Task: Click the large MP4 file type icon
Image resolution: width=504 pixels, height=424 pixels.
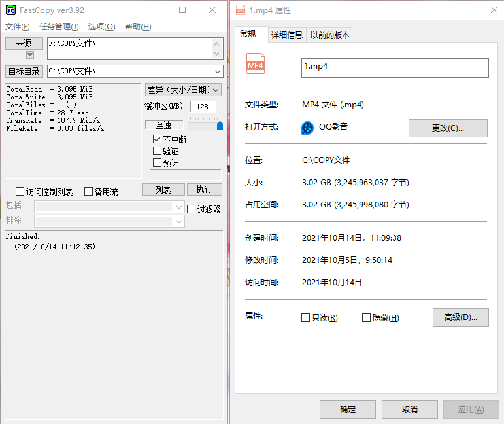Action: click(256, 64)
